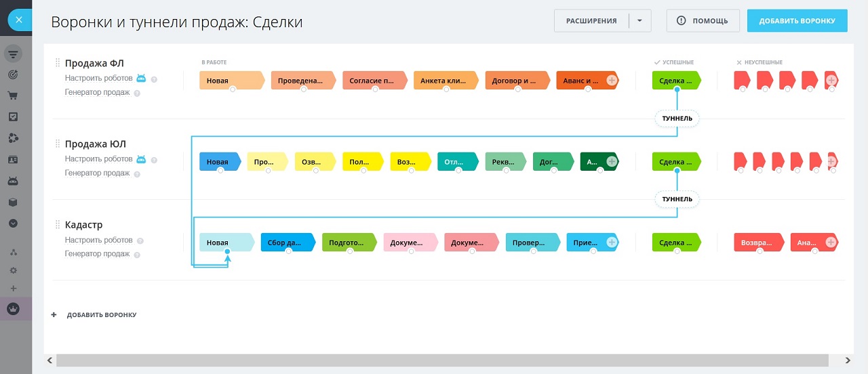
Task: Open Настроить роботов for Продажа ЮЛ
Action: click(x=98, y=159)
